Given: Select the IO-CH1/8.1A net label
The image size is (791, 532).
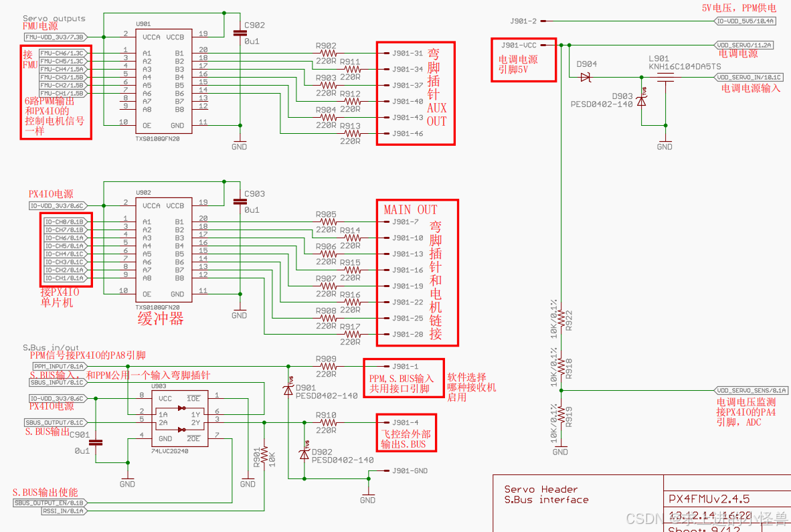Looking at the screenshot, I should coord(66,278).
